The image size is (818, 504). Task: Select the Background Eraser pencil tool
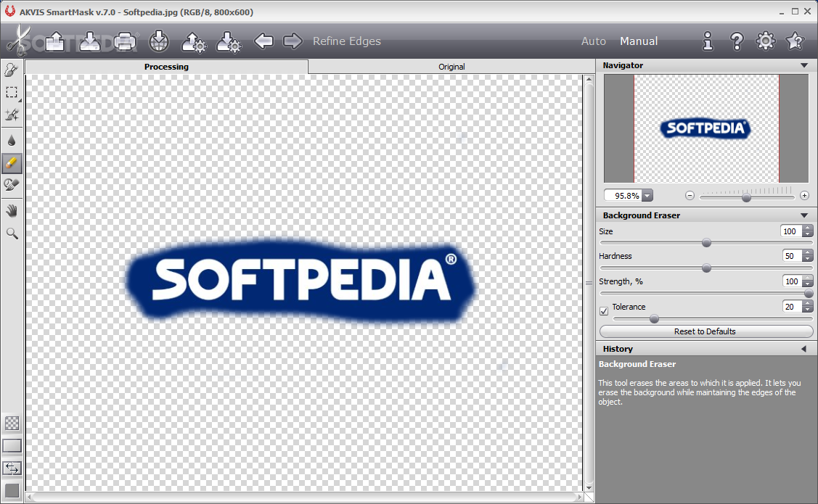pos(12,162)
